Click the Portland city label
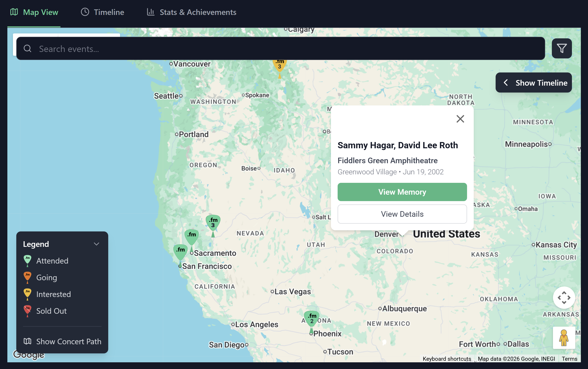This screenshot has width=588, height=369. coord(194,134)
